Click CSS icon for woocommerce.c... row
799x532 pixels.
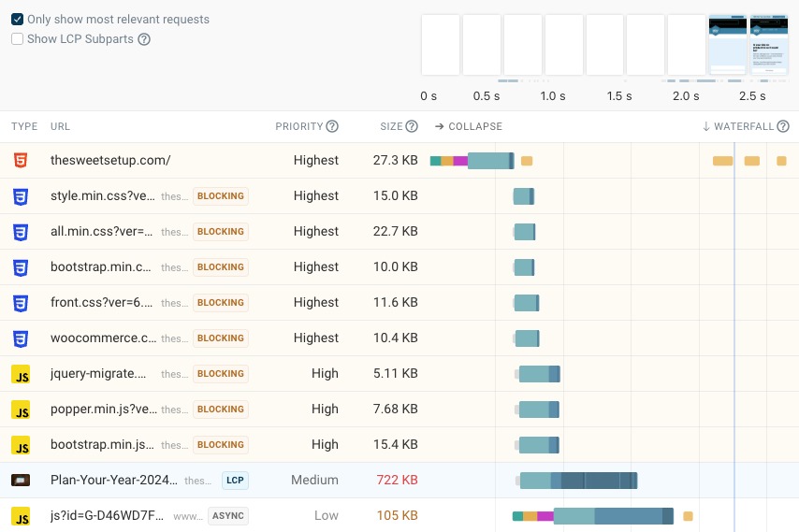(x=21, y=338)
